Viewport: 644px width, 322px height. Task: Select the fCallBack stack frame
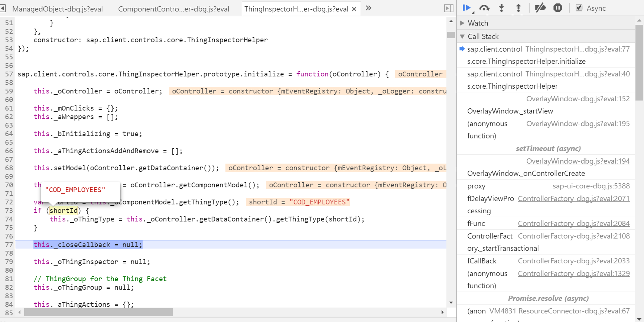546,261
